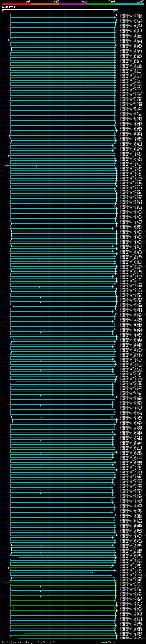Select hit label UniRef100_D0A958
146x644 pixels.
coord(131,595)
